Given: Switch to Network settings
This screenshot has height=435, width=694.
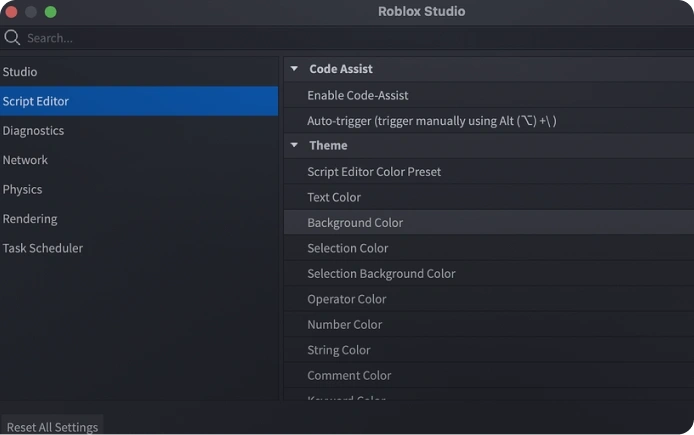Looking at the screenshot, I should 139,160.
